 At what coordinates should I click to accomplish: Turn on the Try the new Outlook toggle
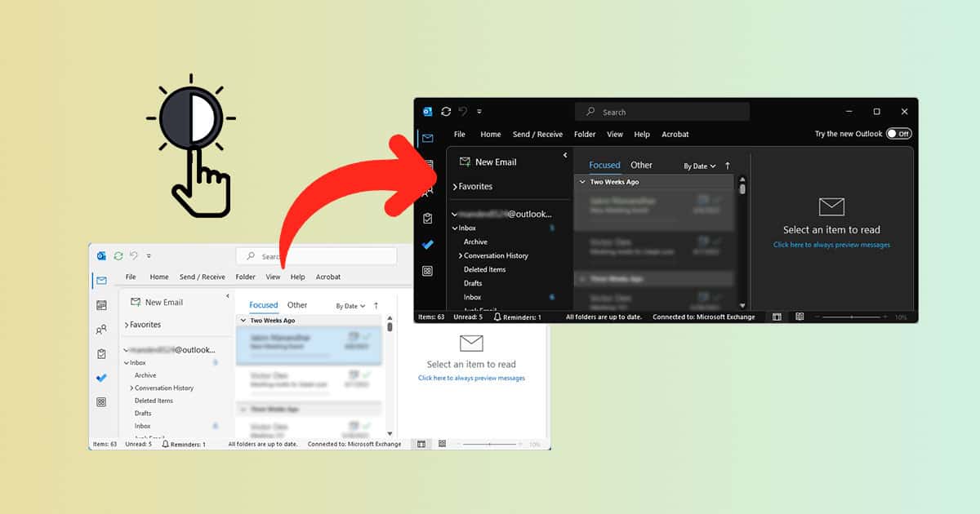click(898, 134)
